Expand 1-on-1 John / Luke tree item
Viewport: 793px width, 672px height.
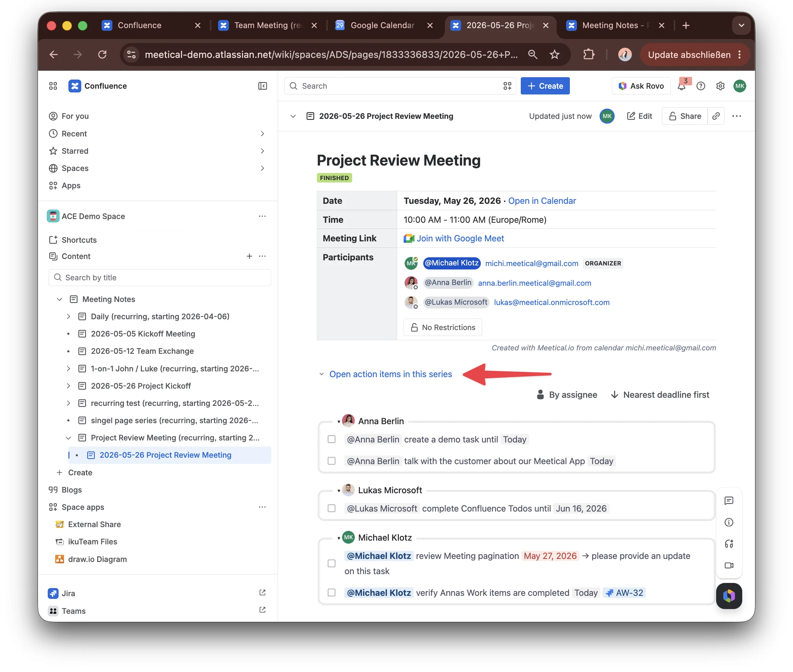coord(68,369)
